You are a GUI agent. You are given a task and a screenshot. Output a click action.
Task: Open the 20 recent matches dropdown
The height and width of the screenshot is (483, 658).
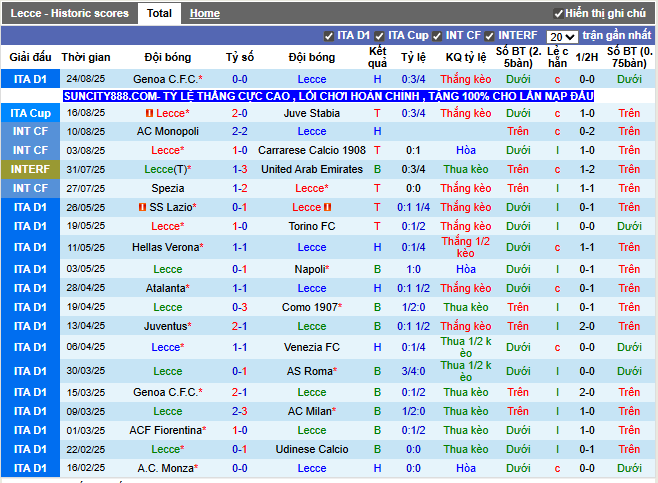tap(562, 37)
